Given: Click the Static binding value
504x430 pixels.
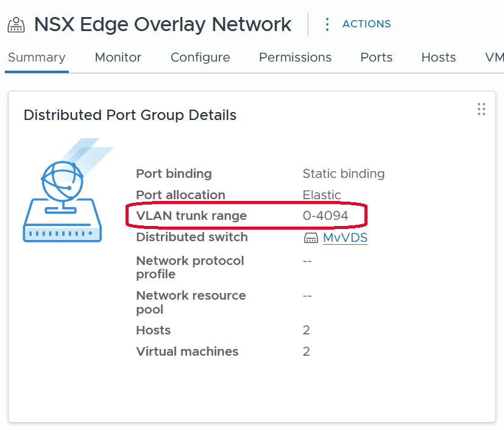Looking at the screenshot, I should point(344,174).
